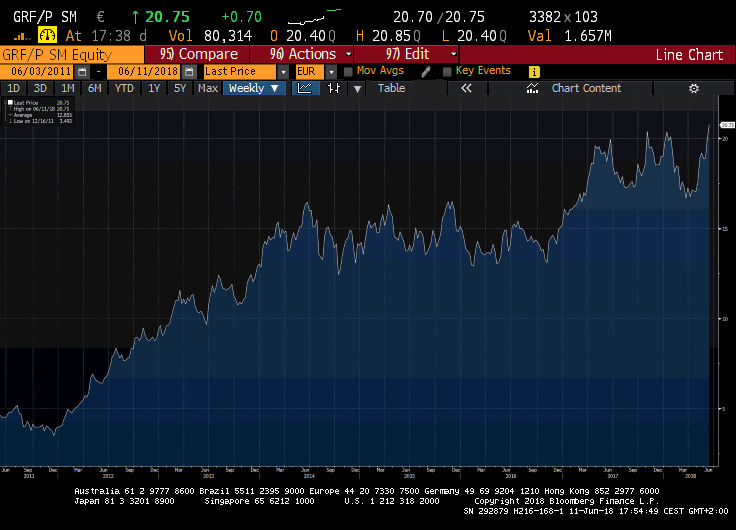Switch to Table view
This screenshot has height=530, width=736.
point(391,88)
